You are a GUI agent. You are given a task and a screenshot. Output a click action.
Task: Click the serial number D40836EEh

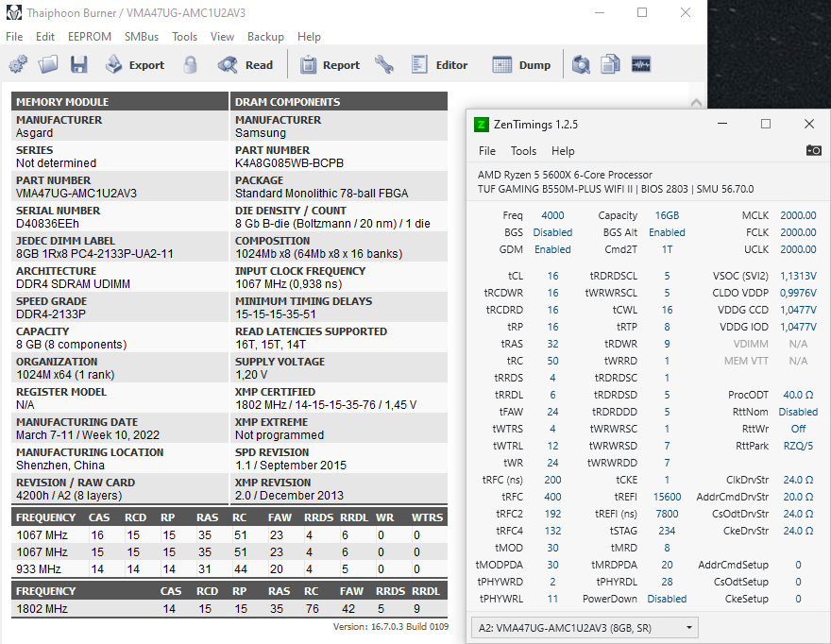(48, 224)
